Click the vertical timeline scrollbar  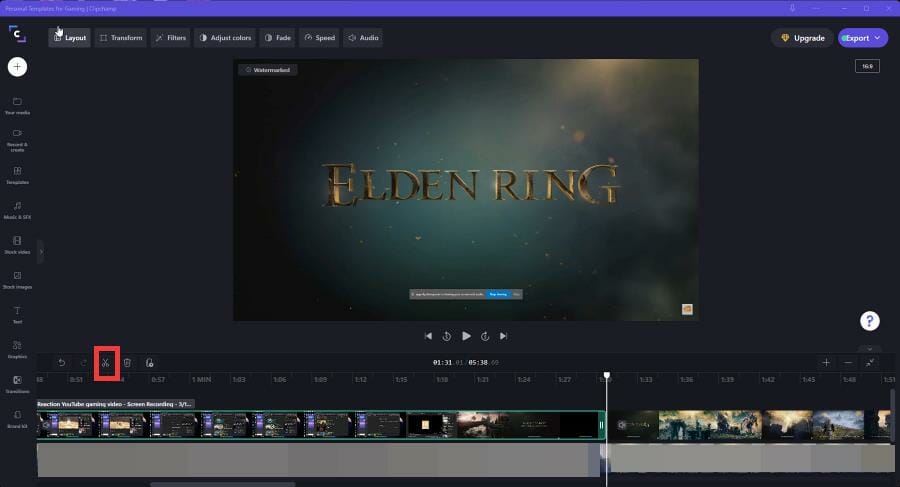pyautogui.click(x=892, y=415)
